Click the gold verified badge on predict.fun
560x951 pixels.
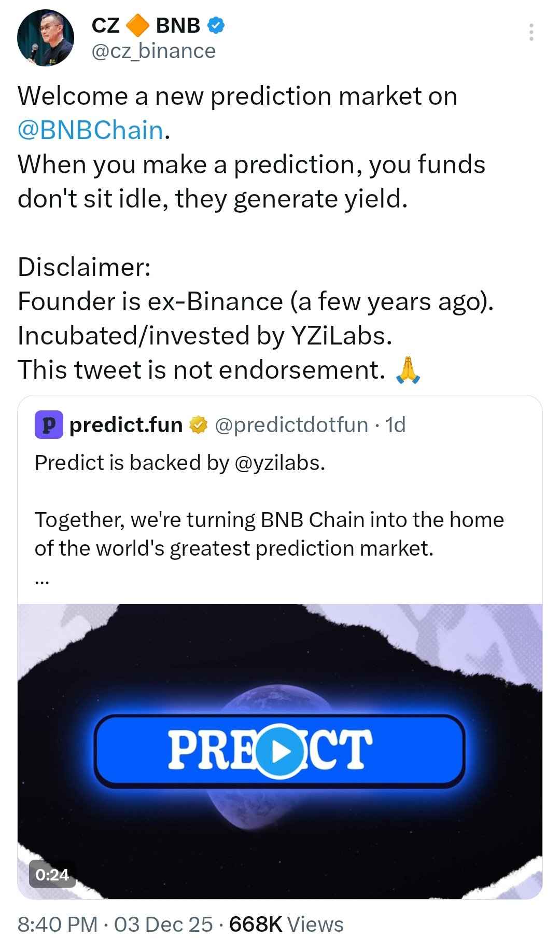[x=199, y=425]
